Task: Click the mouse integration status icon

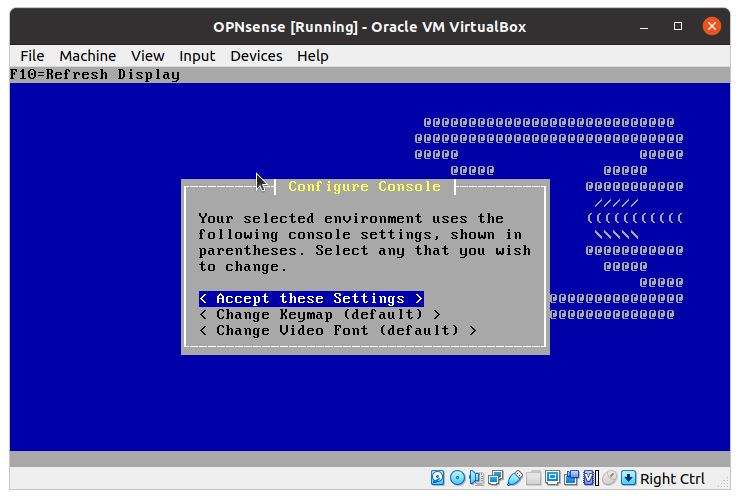Action: (610, 478)
